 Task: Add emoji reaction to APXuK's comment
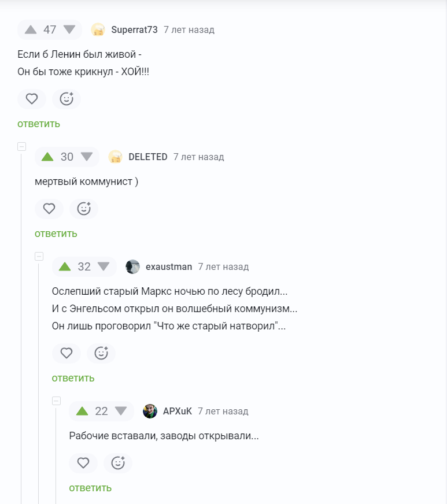118,463
